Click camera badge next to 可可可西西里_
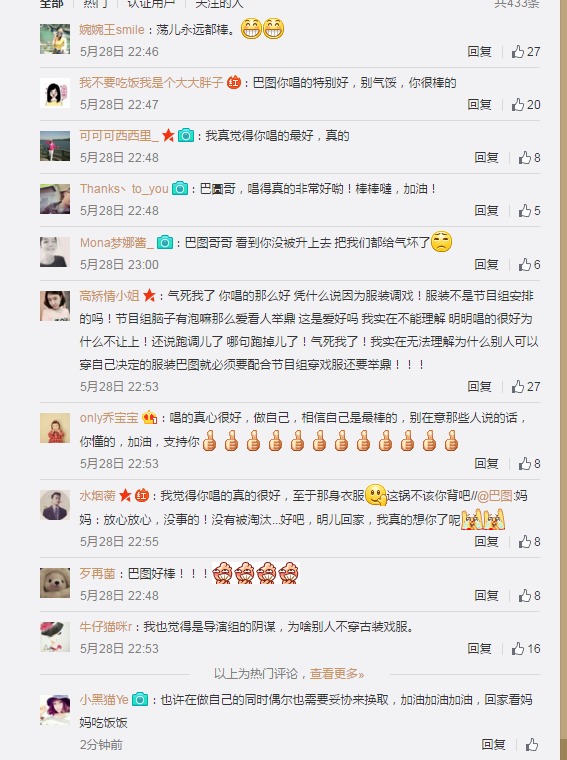The height and width of the screenshot is (760, 567). point(186,135)
